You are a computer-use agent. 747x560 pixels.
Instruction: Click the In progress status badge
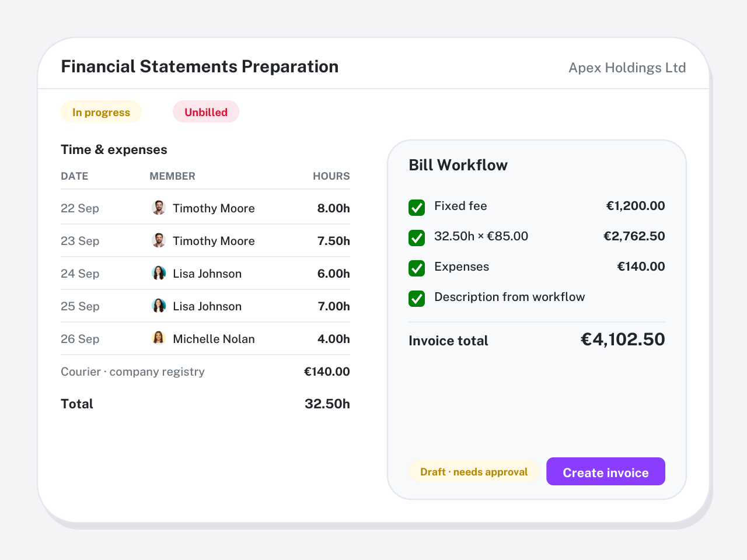click(101, 112)
